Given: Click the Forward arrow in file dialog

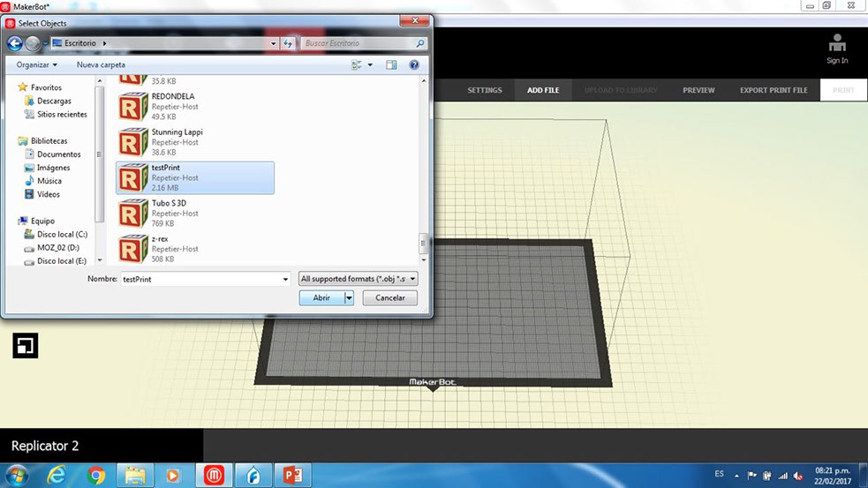Looking at the screenshot, I should click(33, 43).
